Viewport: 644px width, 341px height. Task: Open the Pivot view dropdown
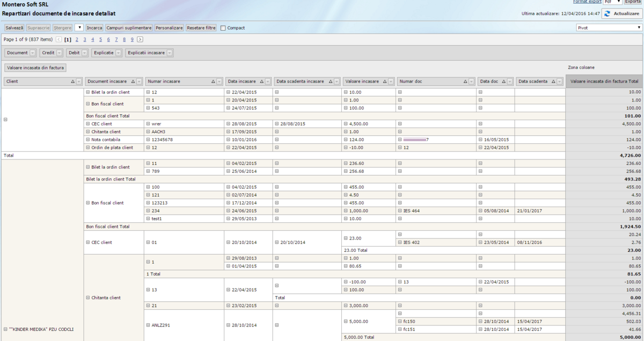click(609, 27)
